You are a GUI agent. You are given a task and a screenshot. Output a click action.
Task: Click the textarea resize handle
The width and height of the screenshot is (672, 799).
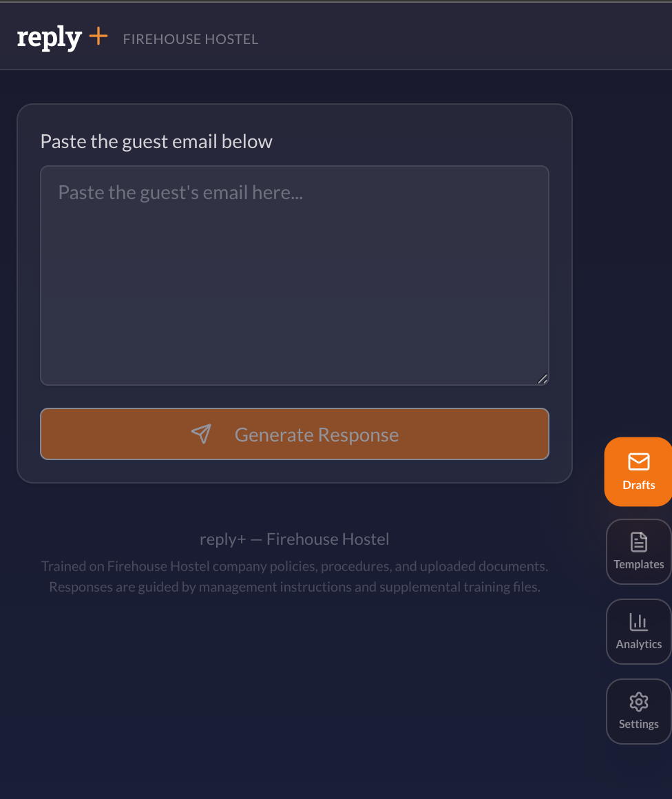[x=543, y=378]
